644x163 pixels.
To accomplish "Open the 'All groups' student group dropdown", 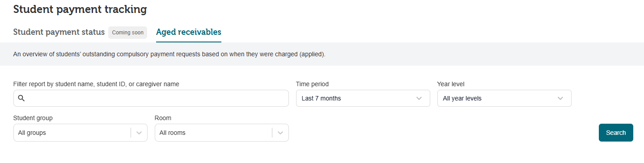I will [x=80, y=133].
